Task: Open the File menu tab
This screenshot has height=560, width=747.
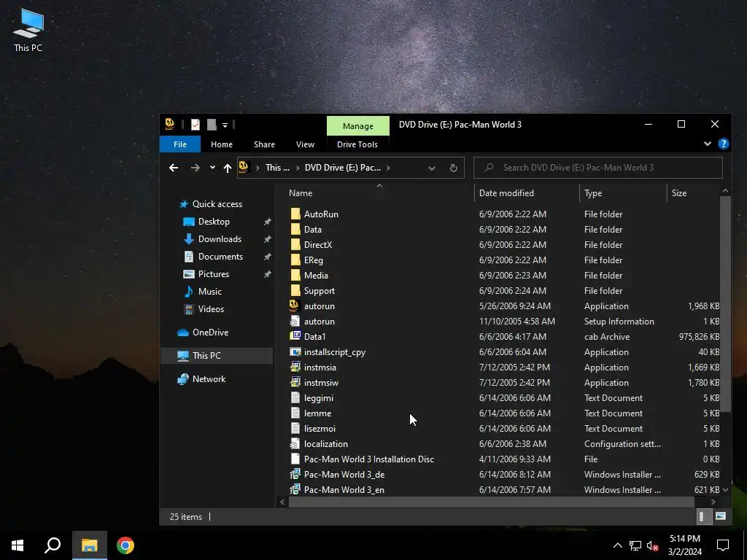Action: [180, 144]
